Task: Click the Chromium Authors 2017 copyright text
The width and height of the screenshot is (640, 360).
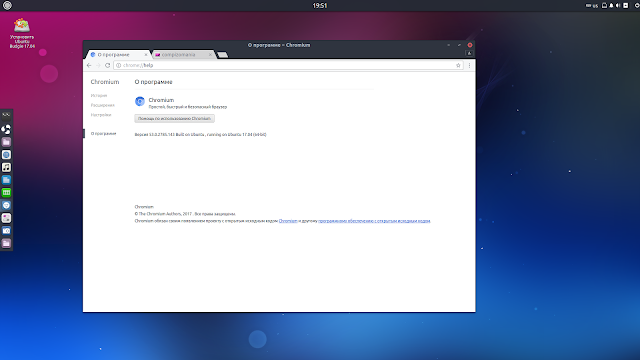Action: tap(185, 214)
